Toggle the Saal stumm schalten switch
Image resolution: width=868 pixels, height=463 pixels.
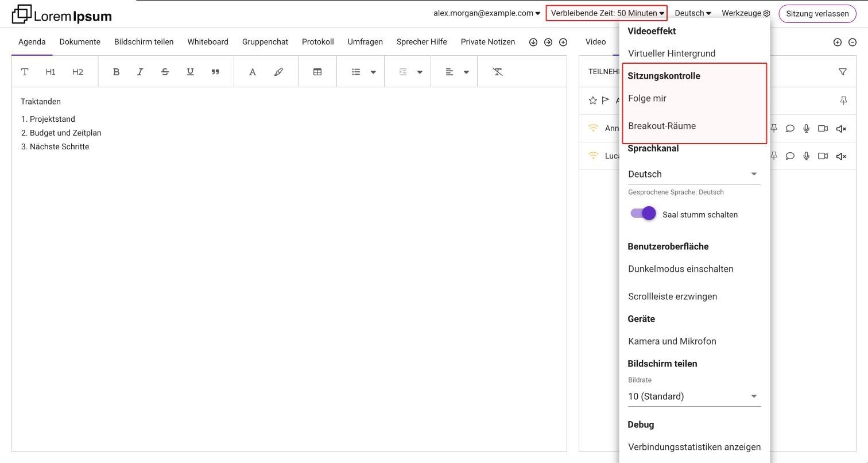(x=643, y=214)
